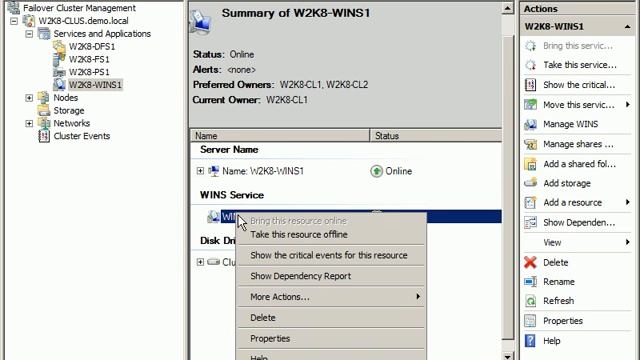Click the Services and Applications folder icon

pyautogui.click(x=44, y=33)
